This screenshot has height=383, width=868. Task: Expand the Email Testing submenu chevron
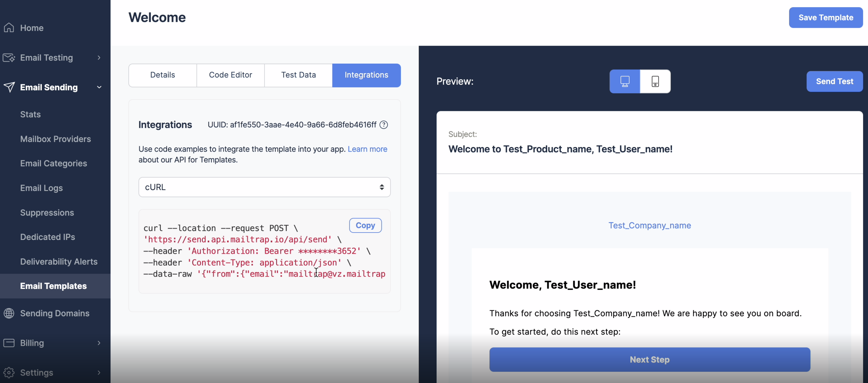click(99, 58)
